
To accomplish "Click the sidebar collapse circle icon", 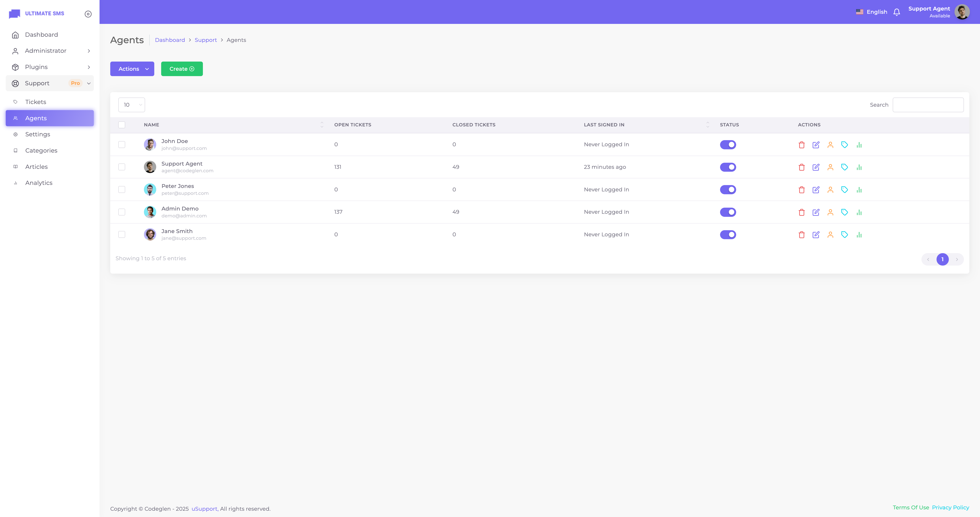I will [x=88, y=14].
